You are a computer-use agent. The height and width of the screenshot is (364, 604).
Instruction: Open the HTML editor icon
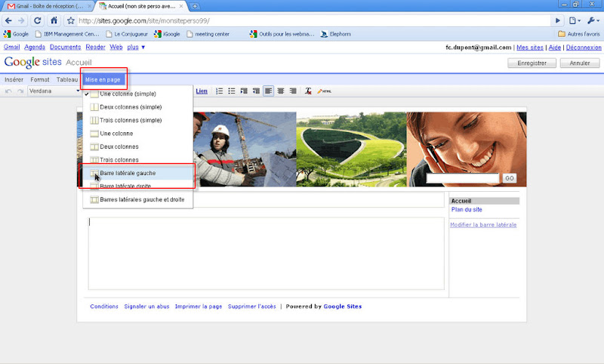tap(325, 91)
